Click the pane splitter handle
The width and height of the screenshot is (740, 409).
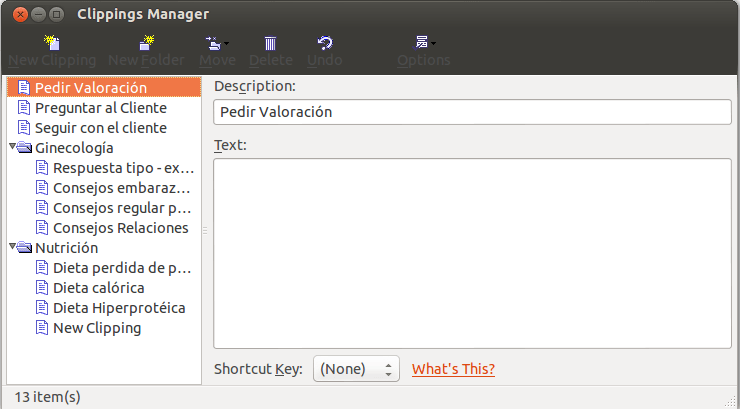click(206, 230)
